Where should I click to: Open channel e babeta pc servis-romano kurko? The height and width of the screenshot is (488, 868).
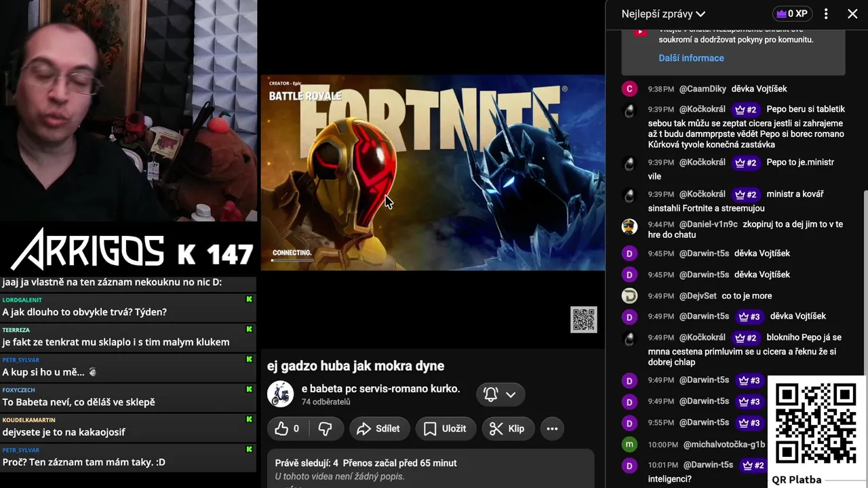[380, 388]
